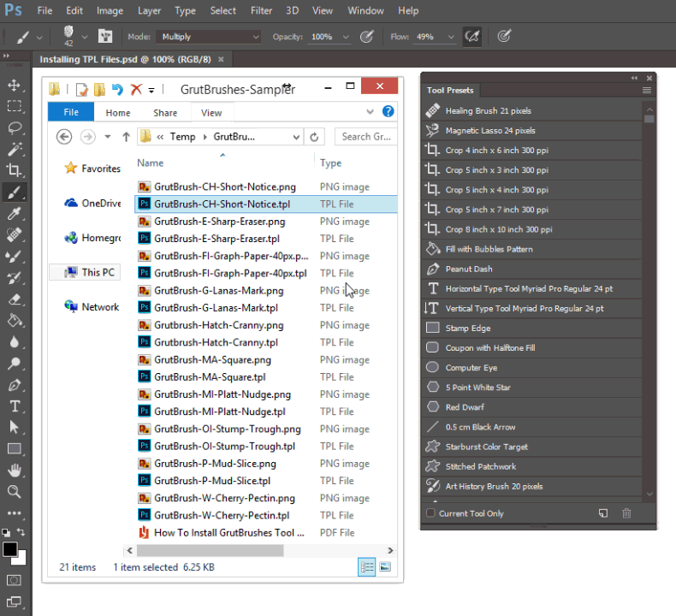This screenshot has height=616, width=676.
Task: Activate the Hand tool
Action: point(14,470)
